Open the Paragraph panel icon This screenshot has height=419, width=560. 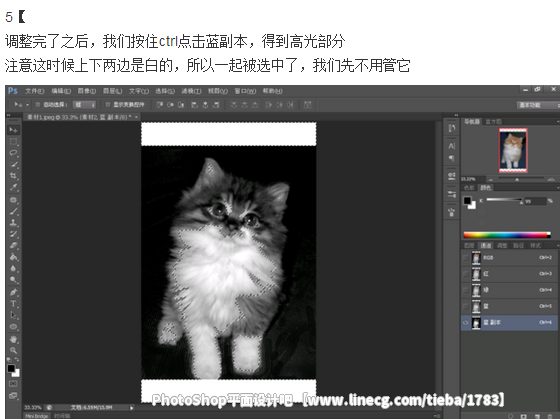click(x=452, y=158)
